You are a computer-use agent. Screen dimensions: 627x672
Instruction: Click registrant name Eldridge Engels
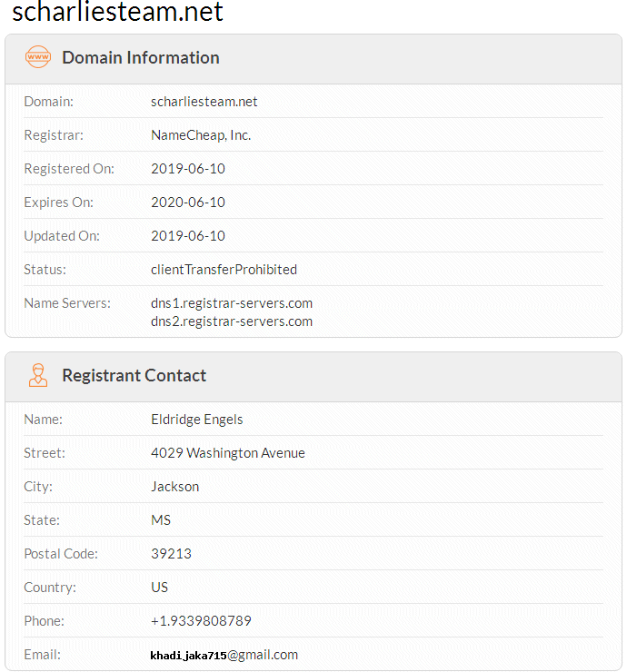pos(197,420)
